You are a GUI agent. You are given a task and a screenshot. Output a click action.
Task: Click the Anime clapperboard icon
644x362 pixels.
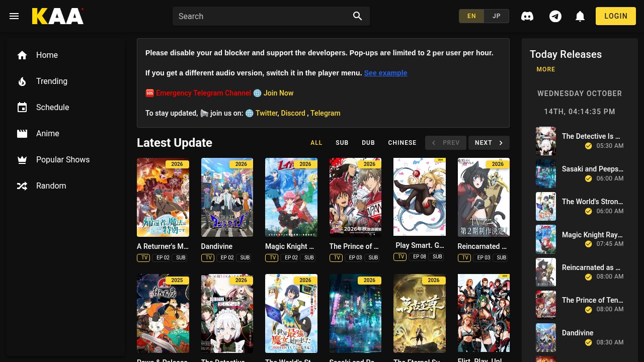(x=22, y=134)
